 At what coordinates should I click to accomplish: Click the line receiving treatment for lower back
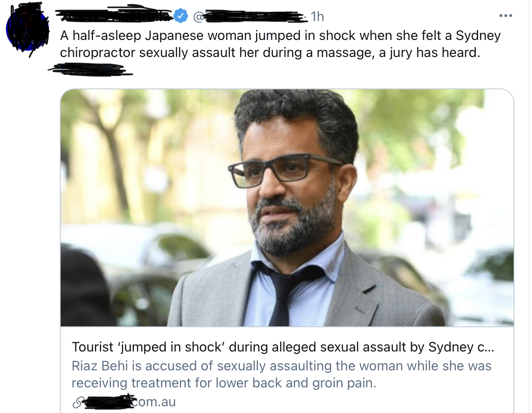click(x=224, y=383)
